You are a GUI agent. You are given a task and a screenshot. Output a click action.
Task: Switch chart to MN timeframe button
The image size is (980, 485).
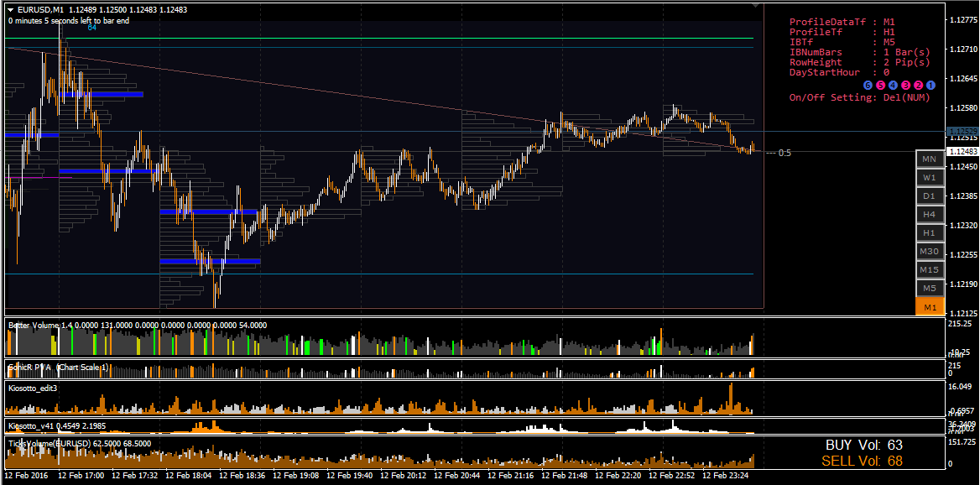930,159
